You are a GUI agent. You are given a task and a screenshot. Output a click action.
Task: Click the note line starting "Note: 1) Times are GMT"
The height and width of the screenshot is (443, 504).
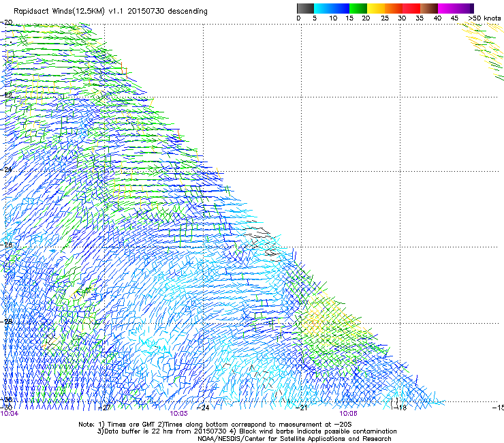click(215, 425)
